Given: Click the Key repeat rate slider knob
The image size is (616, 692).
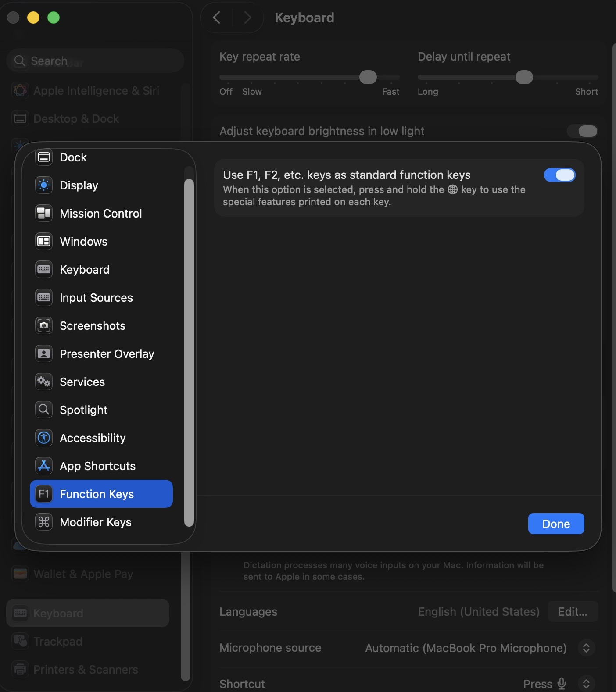Looking at the screenshot, I should 368,77.
